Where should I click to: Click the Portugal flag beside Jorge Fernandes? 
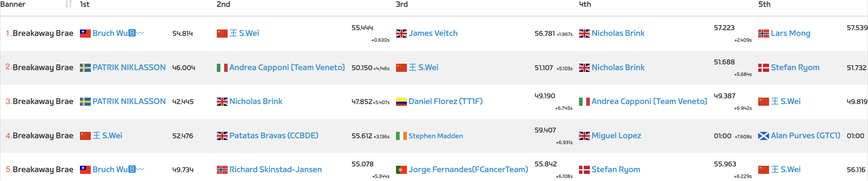click(x=401, y=169)
